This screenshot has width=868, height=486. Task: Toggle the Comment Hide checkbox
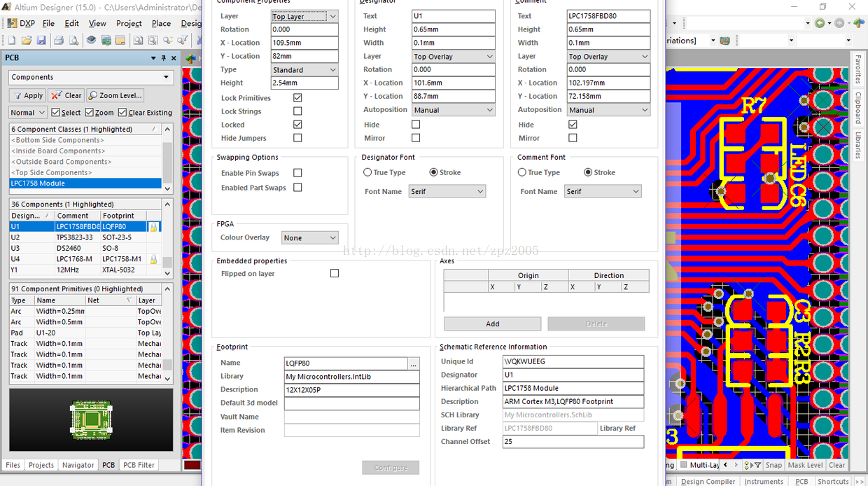(x=573, y=125)
